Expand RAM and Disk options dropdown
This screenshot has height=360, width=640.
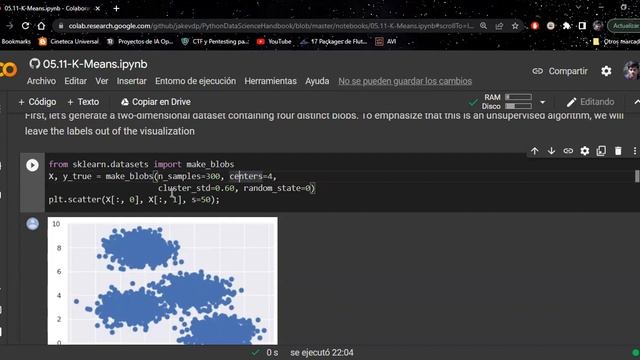(x=542, y=102)
